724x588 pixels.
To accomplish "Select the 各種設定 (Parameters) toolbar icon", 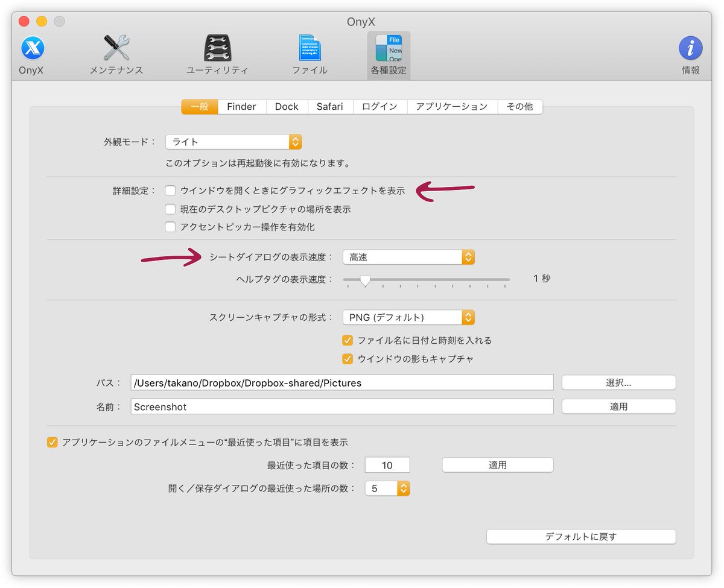I will pyautogui.click(x=389, y=55).
